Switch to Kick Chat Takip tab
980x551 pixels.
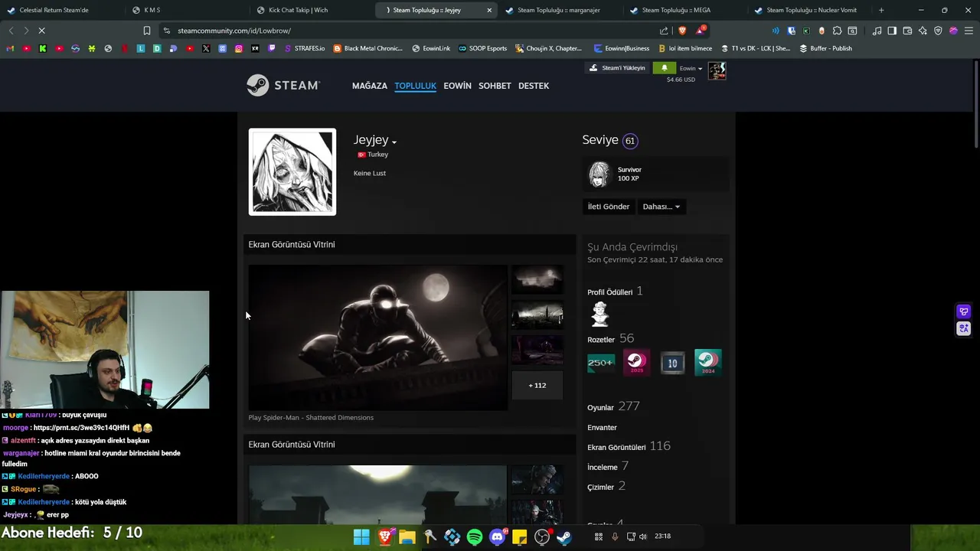point(312,10)
